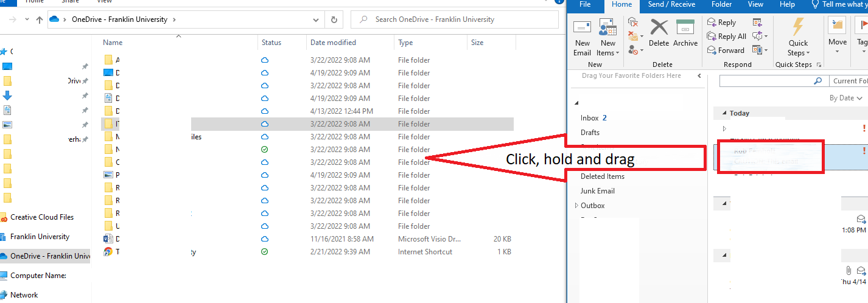Open the Junk Email folder
This screenshot has width=868, height=303.
tap(598, 191)
